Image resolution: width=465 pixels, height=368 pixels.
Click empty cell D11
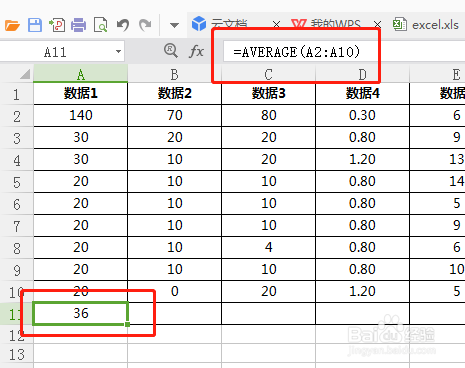362,314
